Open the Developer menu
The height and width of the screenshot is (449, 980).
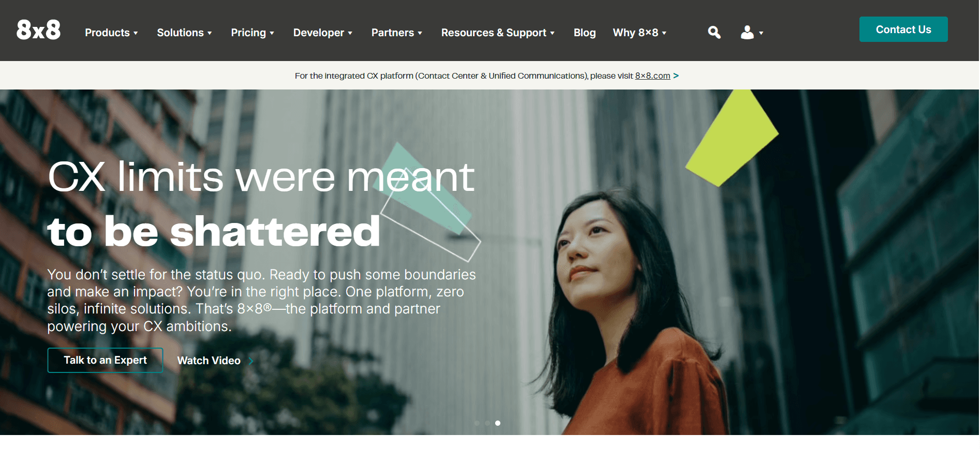[323, 33]
